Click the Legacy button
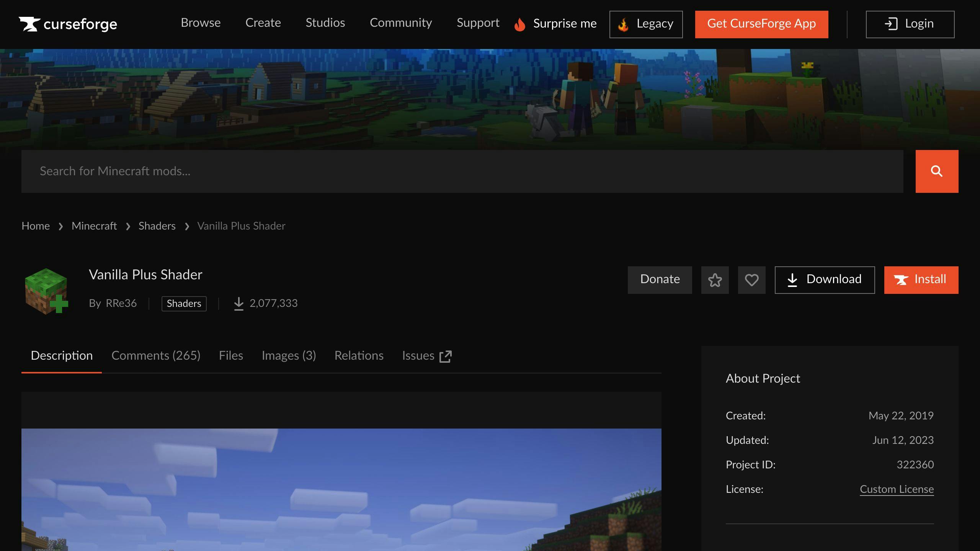Viewport: 980px width, 551px height. click(646, 24)
